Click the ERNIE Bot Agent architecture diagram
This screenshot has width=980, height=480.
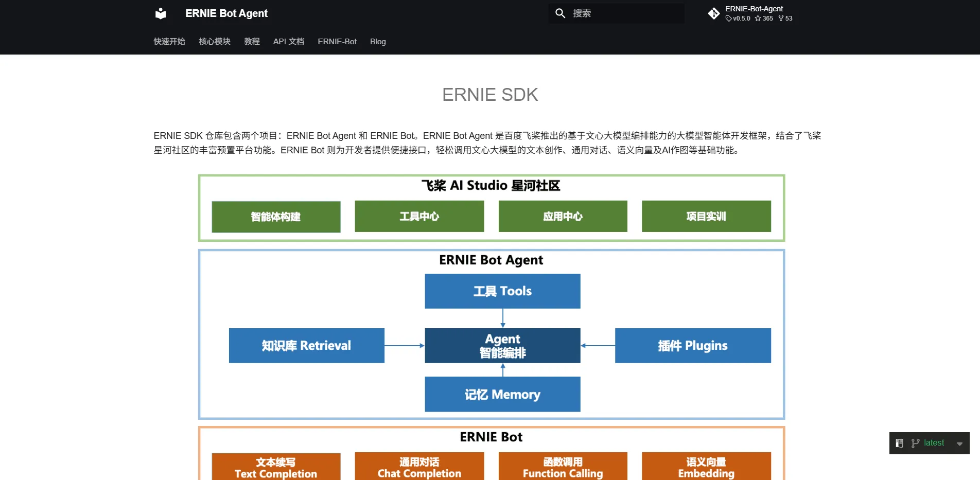click(x=492, y=333)
